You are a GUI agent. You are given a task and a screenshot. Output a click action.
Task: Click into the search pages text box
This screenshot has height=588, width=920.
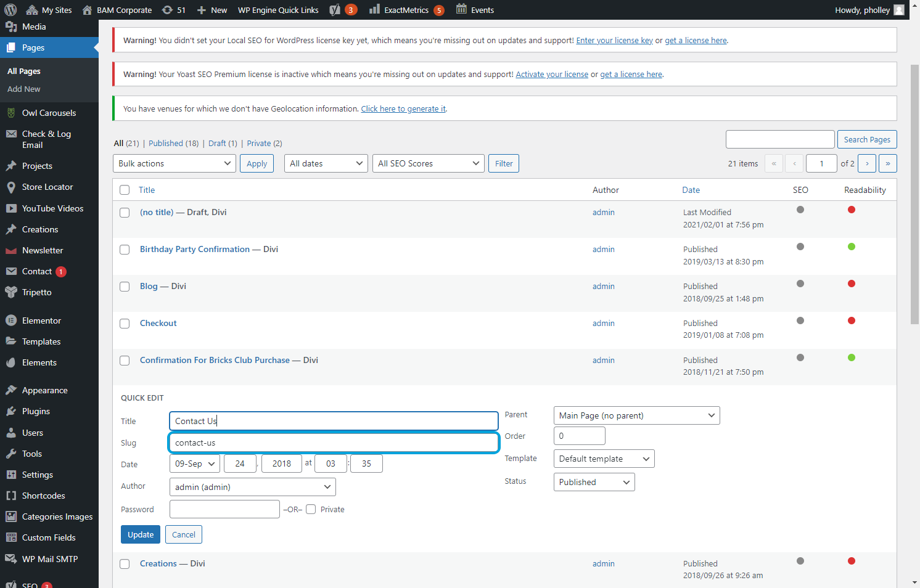click(780, 139)
